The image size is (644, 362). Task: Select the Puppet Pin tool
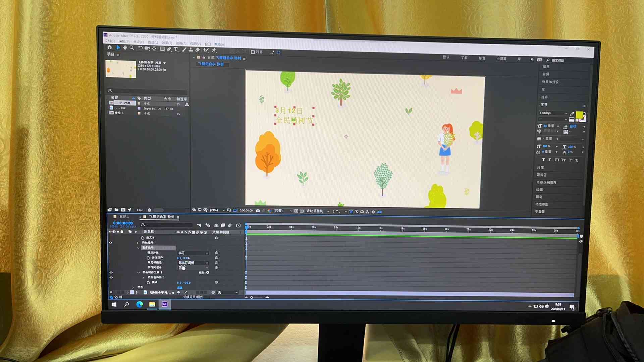coord(214,50)
